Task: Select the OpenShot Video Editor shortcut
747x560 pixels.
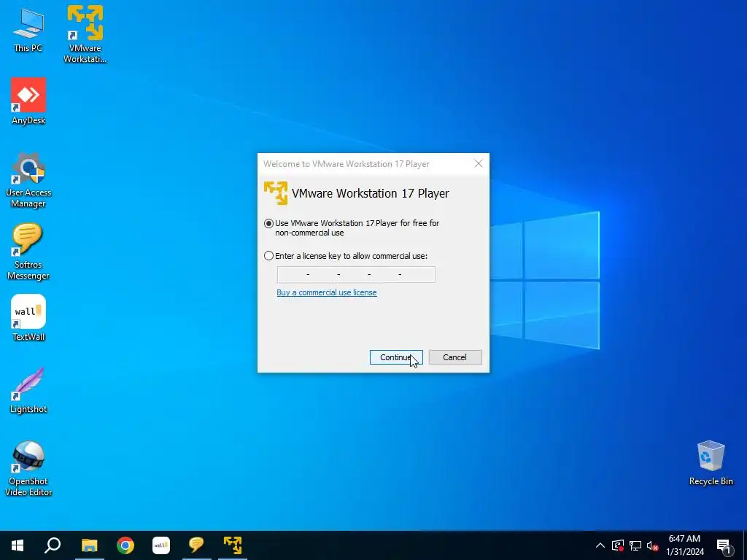Action: pyautogui.click(x=28, y=469)
